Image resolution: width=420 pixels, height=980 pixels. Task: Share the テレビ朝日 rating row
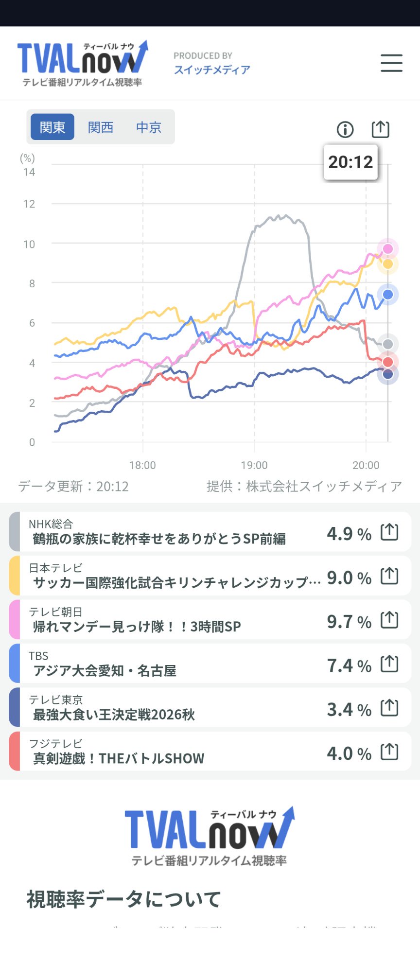point(389,620)
